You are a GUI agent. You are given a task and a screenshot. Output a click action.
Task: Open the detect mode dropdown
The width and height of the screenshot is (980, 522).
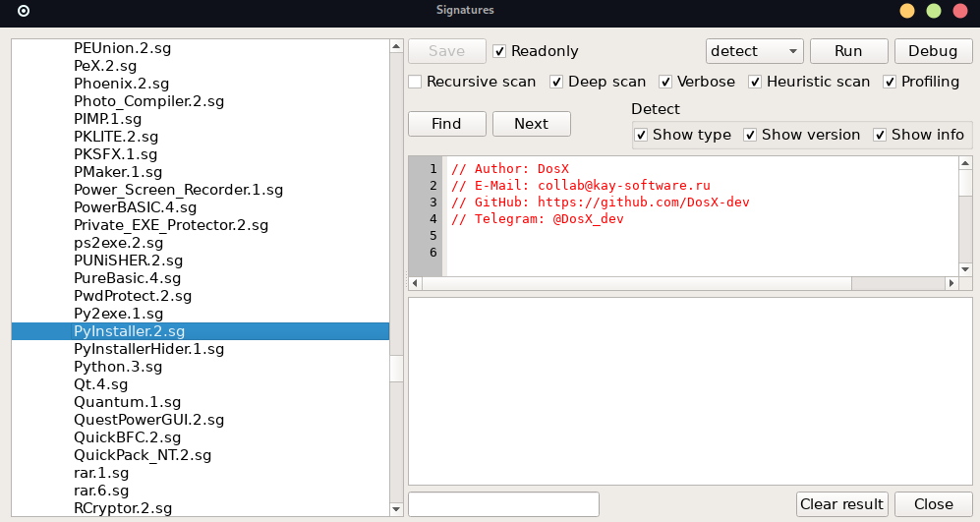pos(754,51)
